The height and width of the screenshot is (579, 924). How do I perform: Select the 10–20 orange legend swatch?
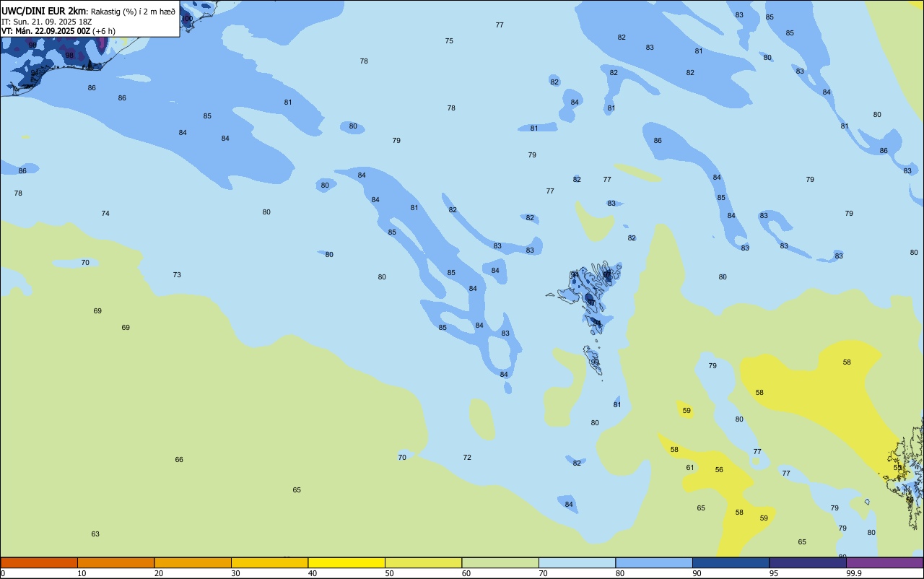coord(115,562)
